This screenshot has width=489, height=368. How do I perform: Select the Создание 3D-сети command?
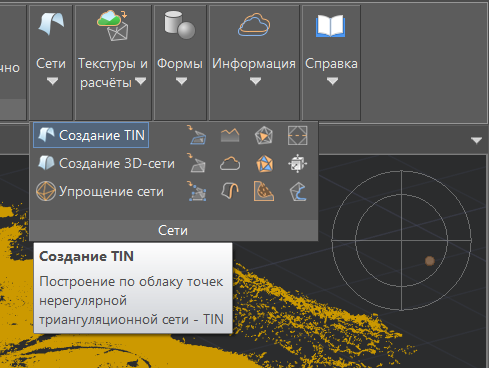[x=106, y=163]
